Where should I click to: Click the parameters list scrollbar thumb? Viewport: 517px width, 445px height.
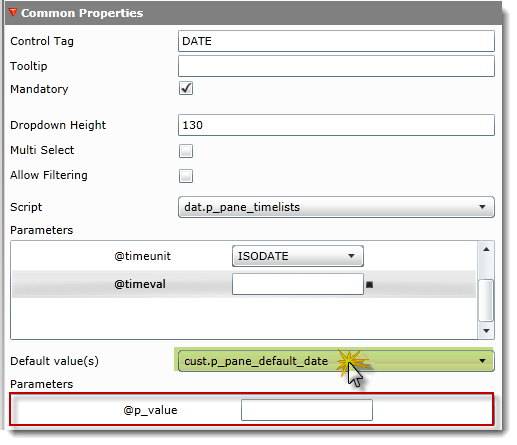pyautogui.click(x=486, y=300)
